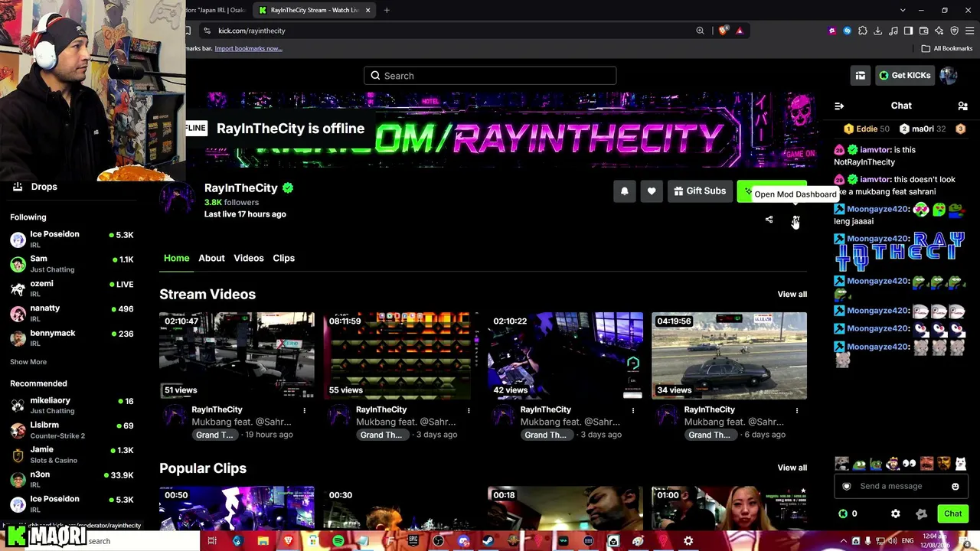980x551 pixels.
Task: Open mikeliaory's channel in Recommended
Action: point(73,406)
